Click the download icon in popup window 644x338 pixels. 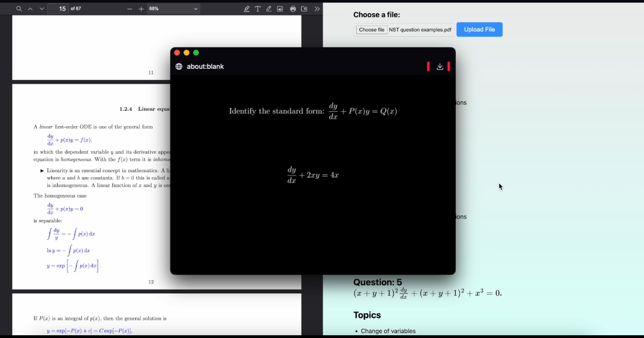pos(440,67)
